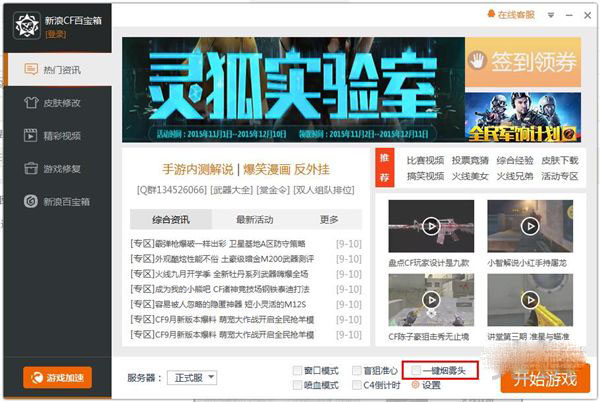Click the 开始游戏 button

545,378
